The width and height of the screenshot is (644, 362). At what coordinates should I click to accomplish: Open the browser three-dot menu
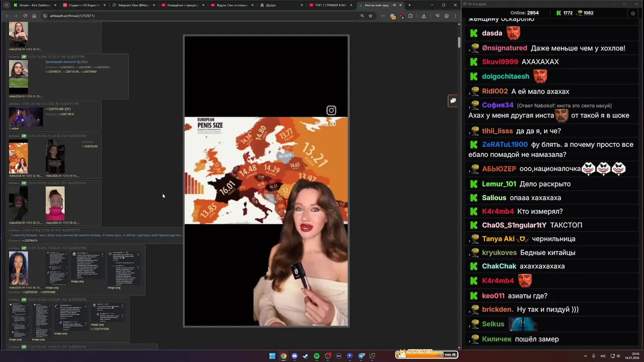[454, 16]
